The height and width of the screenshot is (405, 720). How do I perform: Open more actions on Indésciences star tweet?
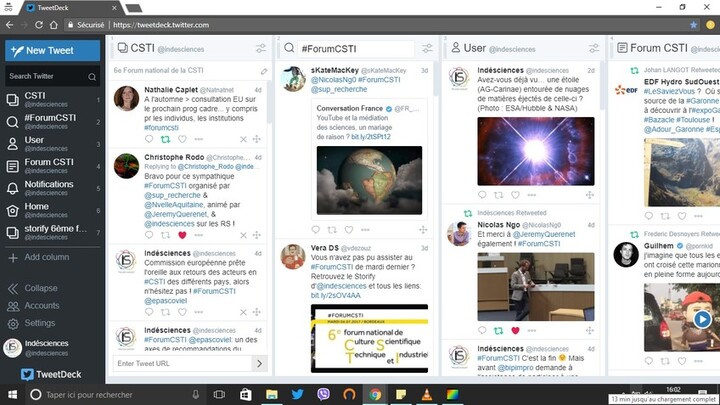[532, 195]
